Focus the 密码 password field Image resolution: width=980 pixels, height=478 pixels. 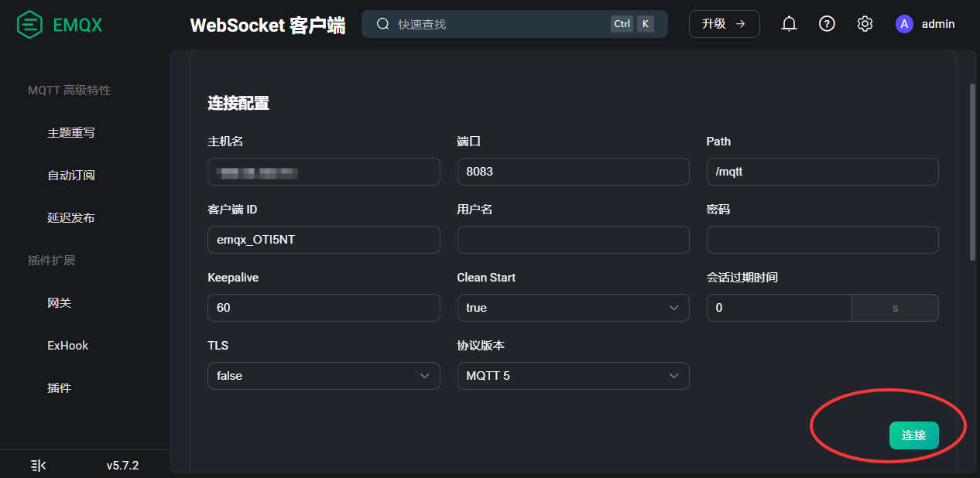click(x=822, y=240)
